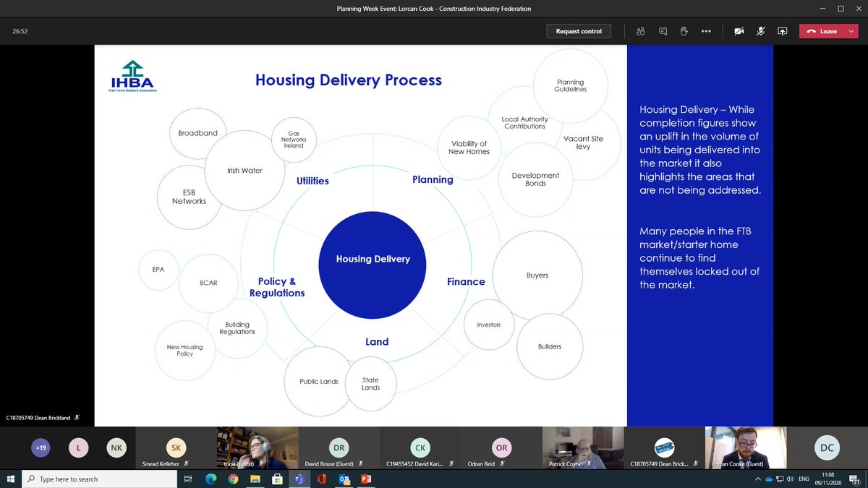The height and width of the screenshot is (488, 868).
Task: Open the system volume control
Action: [789, 479]
